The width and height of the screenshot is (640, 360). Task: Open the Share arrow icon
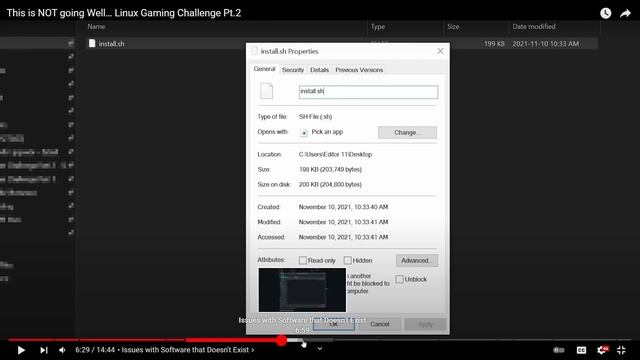click(x=625, y=13)
